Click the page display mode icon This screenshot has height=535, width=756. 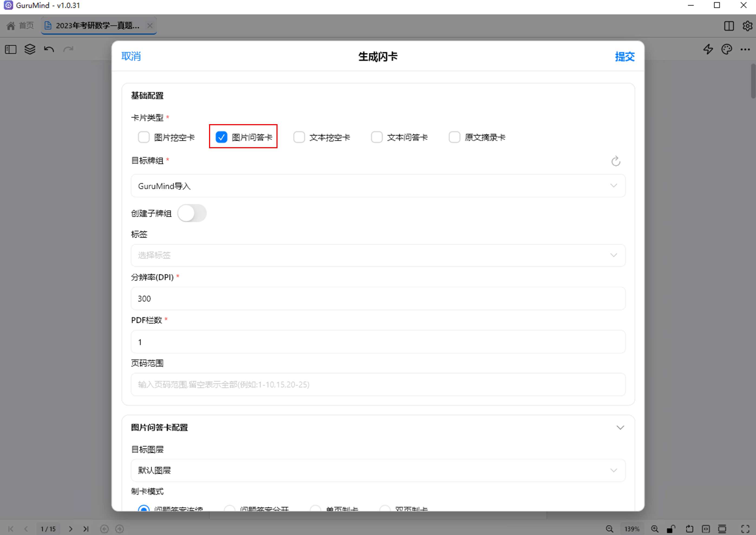[x=722, y=529]
